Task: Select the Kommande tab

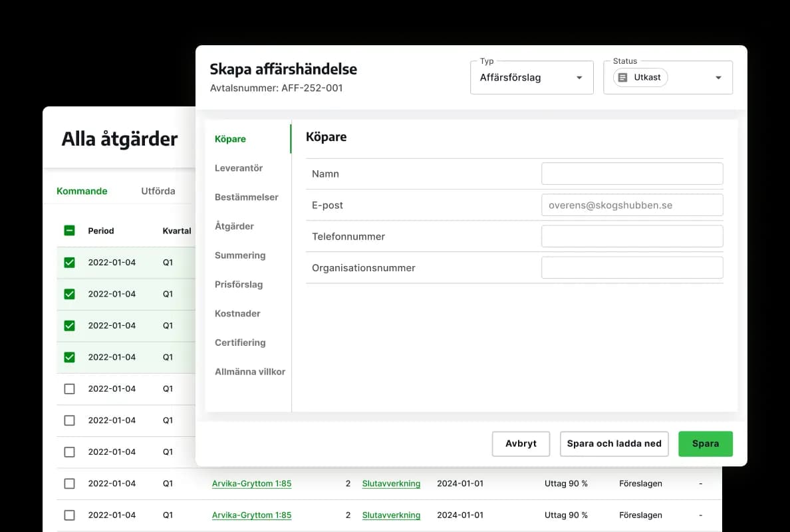Action: click(82, 191)
